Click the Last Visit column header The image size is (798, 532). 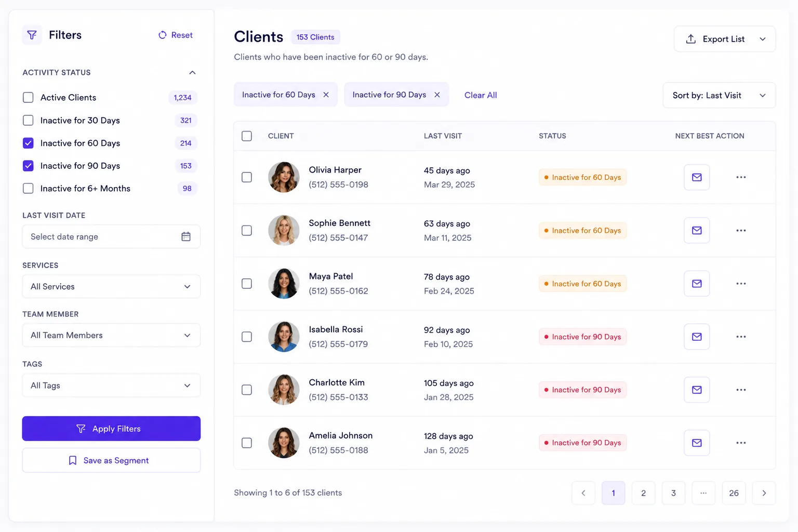click(x=443, y=136)
